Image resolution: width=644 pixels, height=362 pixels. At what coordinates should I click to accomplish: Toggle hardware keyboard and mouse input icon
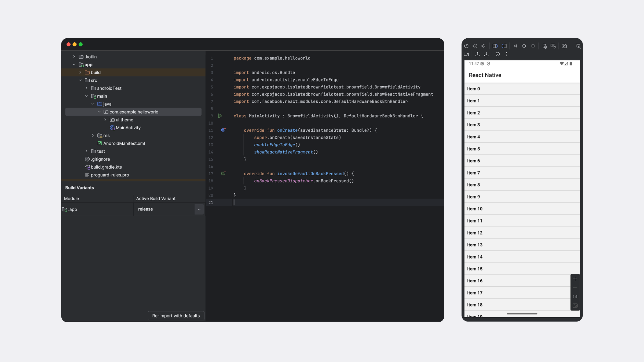tap(553, 46)
